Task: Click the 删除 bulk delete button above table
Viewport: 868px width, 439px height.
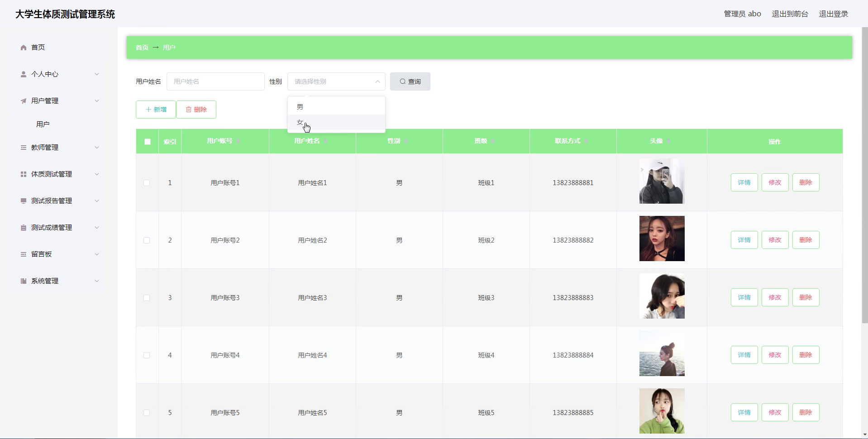Action: pos(196,110)
